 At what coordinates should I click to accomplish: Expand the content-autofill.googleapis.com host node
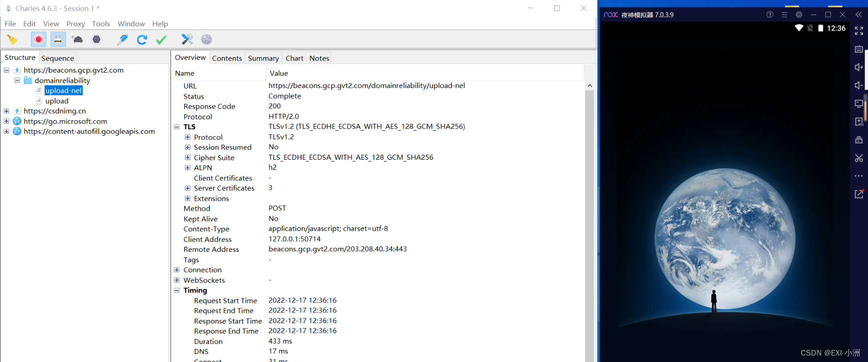click(7, 131)
